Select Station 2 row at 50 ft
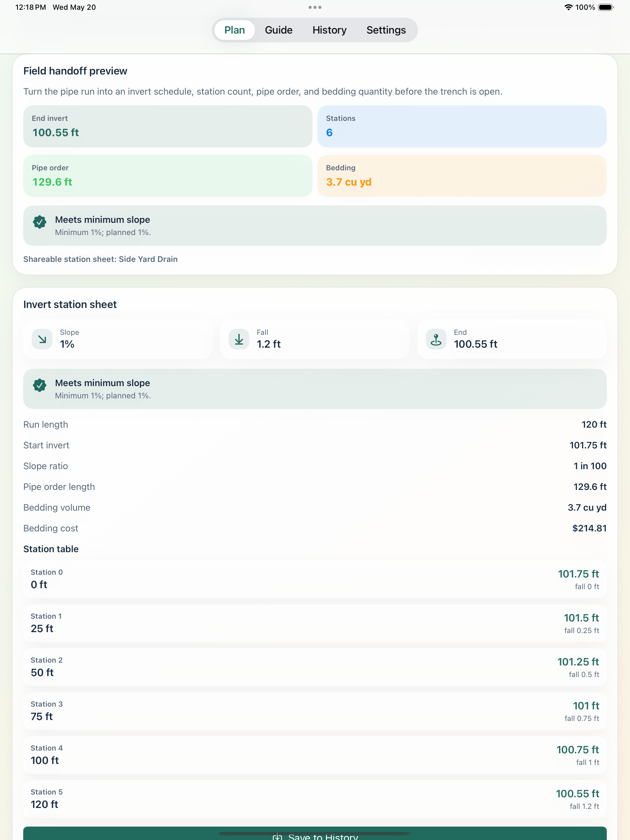 pos(315,667)
